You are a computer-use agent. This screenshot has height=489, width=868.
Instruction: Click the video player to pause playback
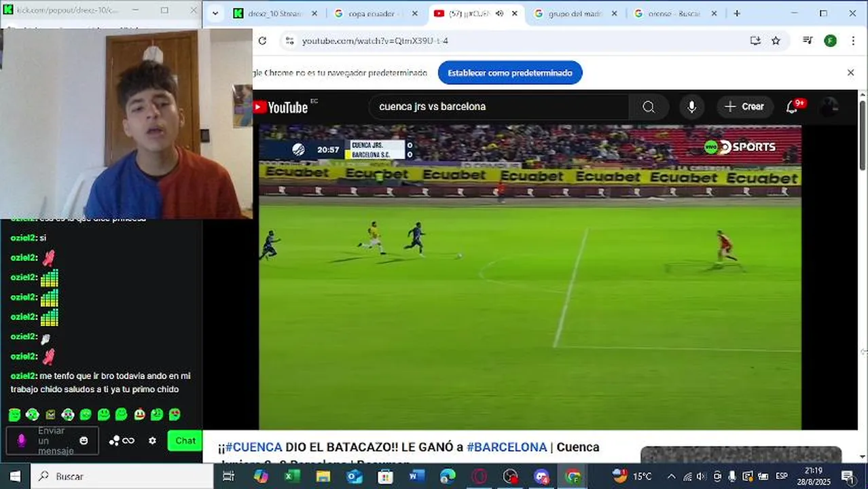click(530, 277)
